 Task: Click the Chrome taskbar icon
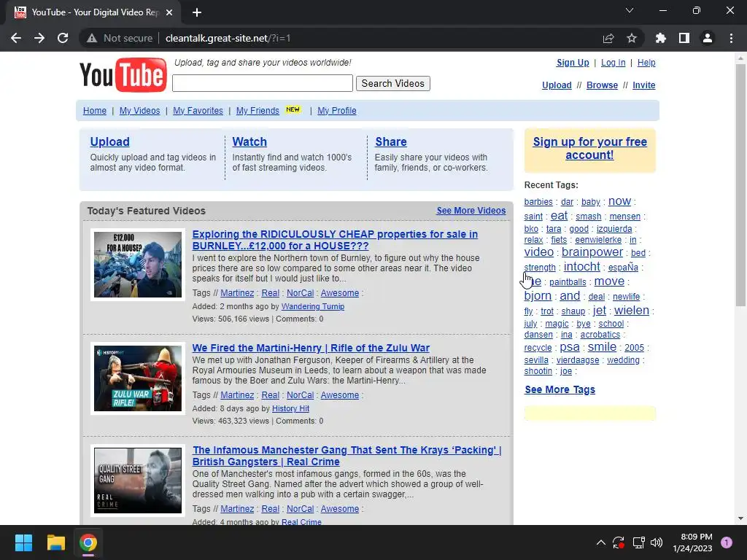tap(88, 542)
